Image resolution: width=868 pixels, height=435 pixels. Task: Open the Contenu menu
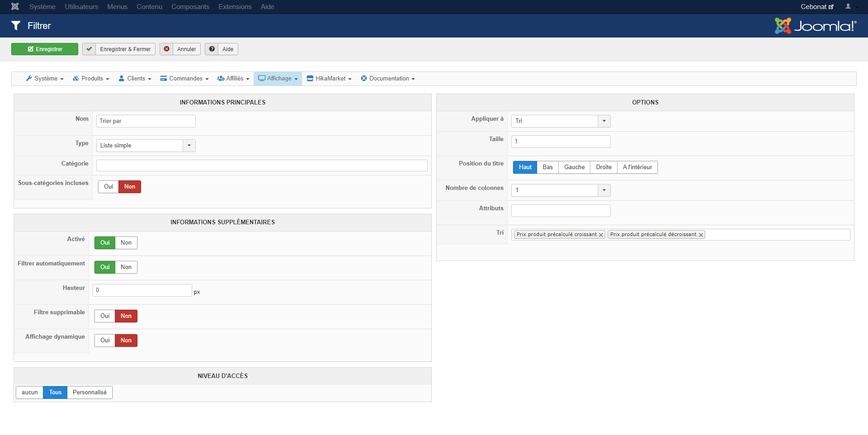(x=150, y=7)
